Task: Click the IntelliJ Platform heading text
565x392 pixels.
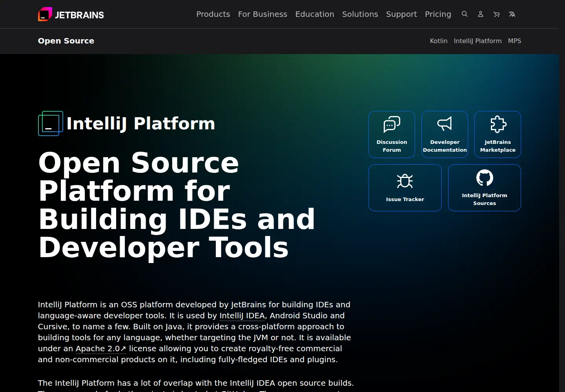Action: click(140, 123)
